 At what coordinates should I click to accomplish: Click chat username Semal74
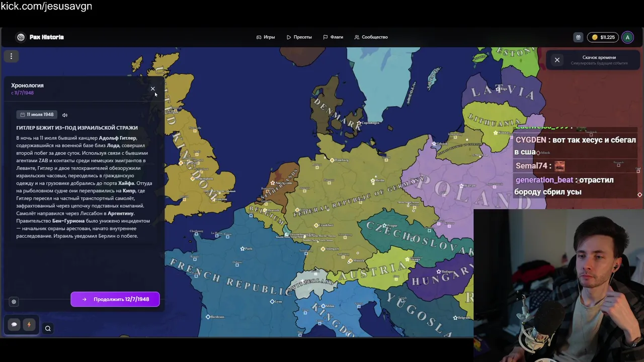pos(531,166)
